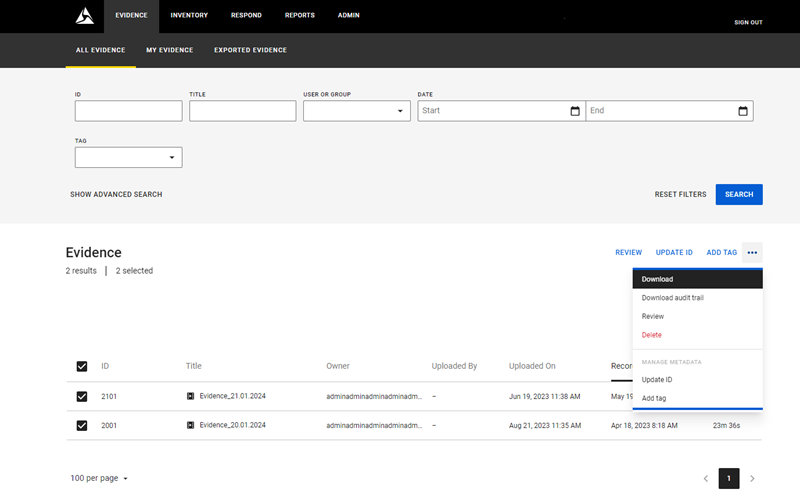Expand Show Advanced Search
The width and height of the screenshot is (800, 500).
point(116,194)
